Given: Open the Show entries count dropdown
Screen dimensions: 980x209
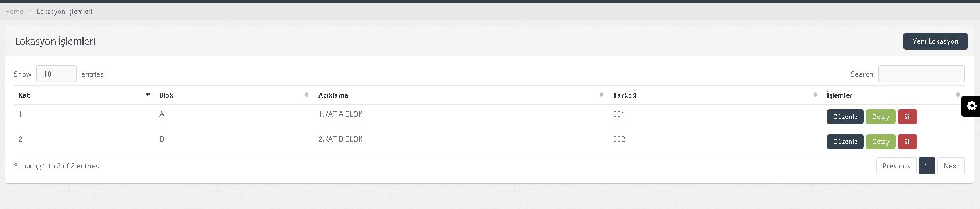Looking at the screenshot, I should [56, 74].
